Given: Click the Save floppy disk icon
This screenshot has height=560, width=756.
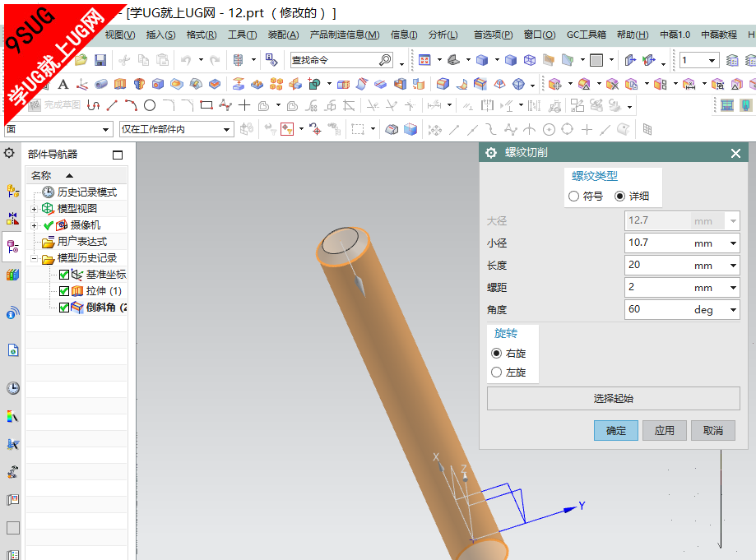Looking at the screenshot, I should coord(100,60).
